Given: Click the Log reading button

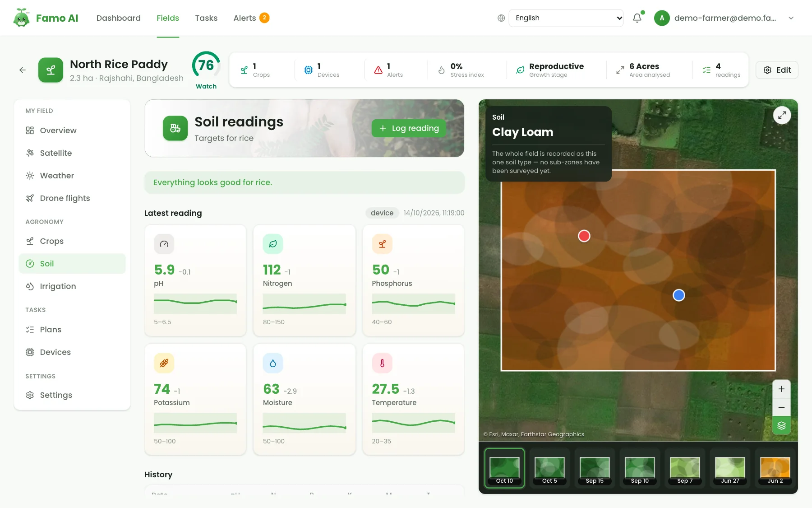Looking at the screenshot, I should [x=409, y=128].
